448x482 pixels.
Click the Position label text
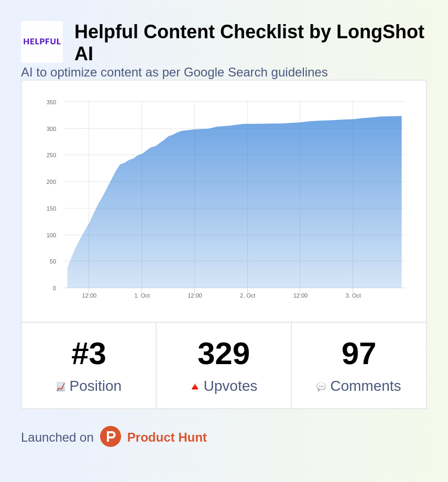click(x=95, y=386)
